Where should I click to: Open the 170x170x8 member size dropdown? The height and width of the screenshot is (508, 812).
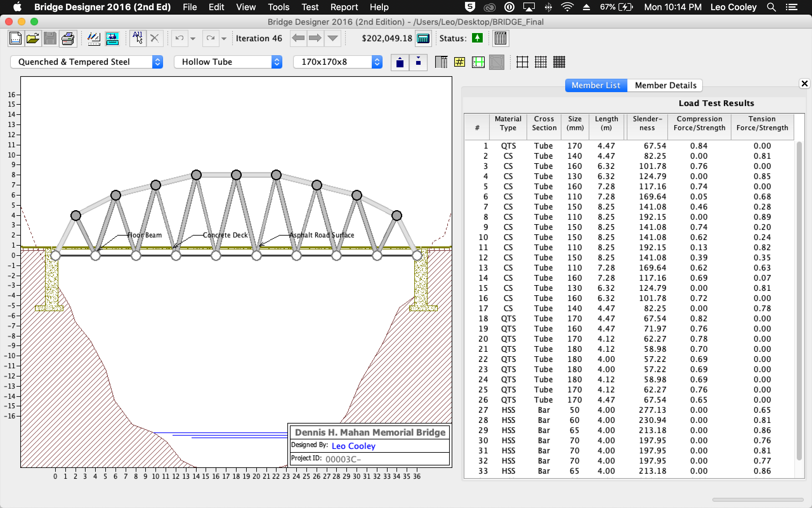(x=338, y=62)
